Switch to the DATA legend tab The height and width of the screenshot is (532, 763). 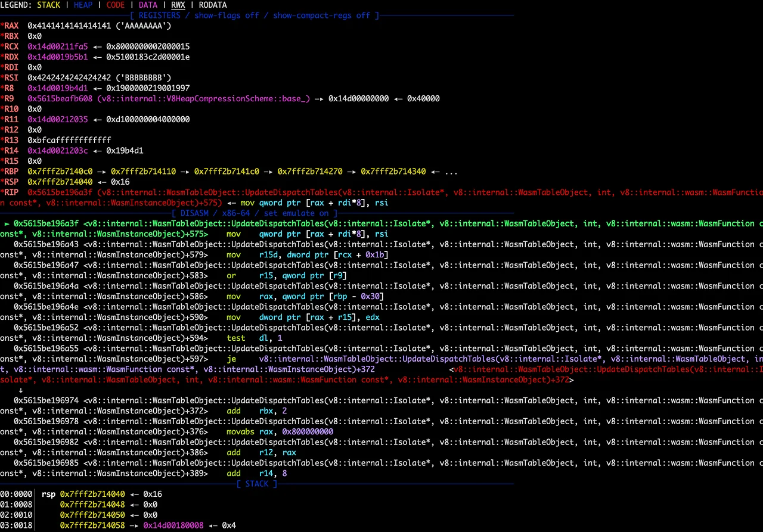pyautogui.click(x=148, y=5)
